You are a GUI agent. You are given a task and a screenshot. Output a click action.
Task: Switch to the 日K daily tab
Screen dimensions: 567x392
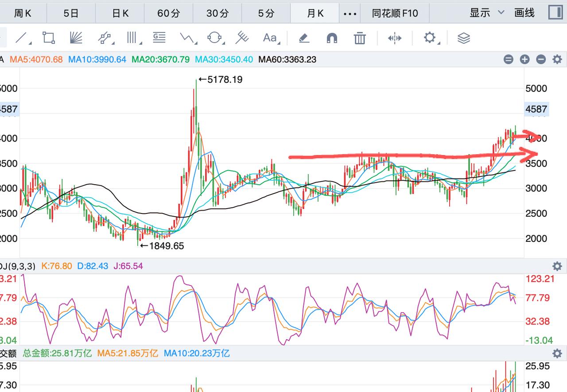120,13
